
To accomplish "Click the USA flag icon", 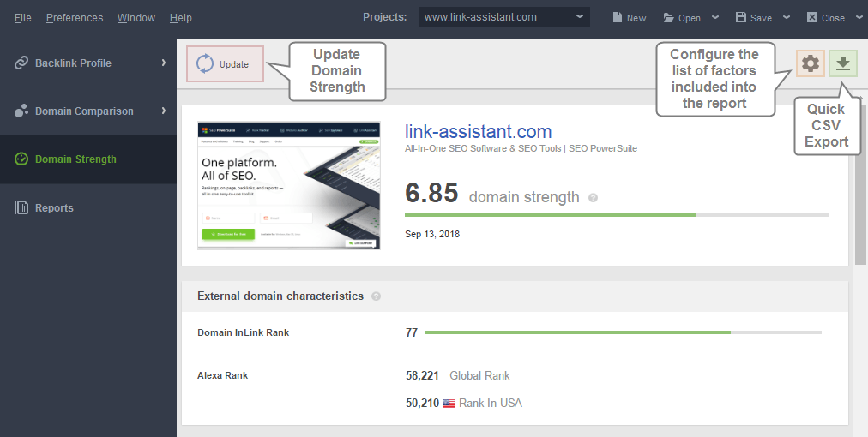I will [x=449, y=404].
